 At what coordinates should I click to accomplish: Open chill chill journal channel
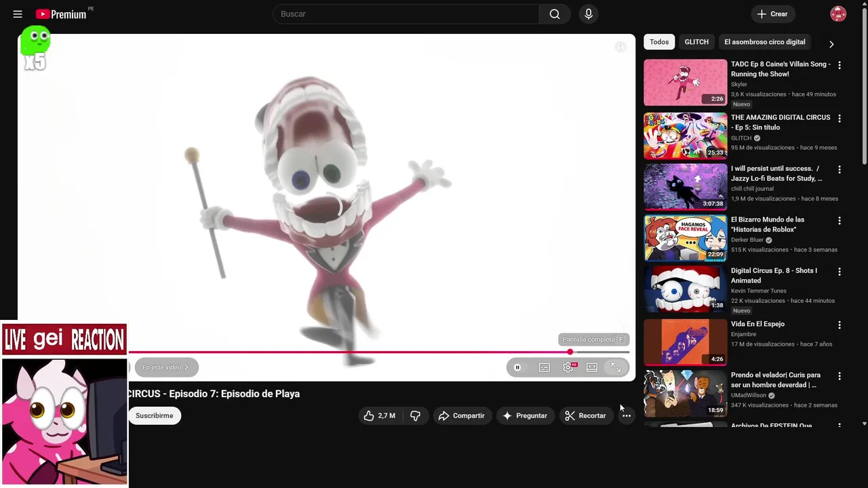point(752,189)
